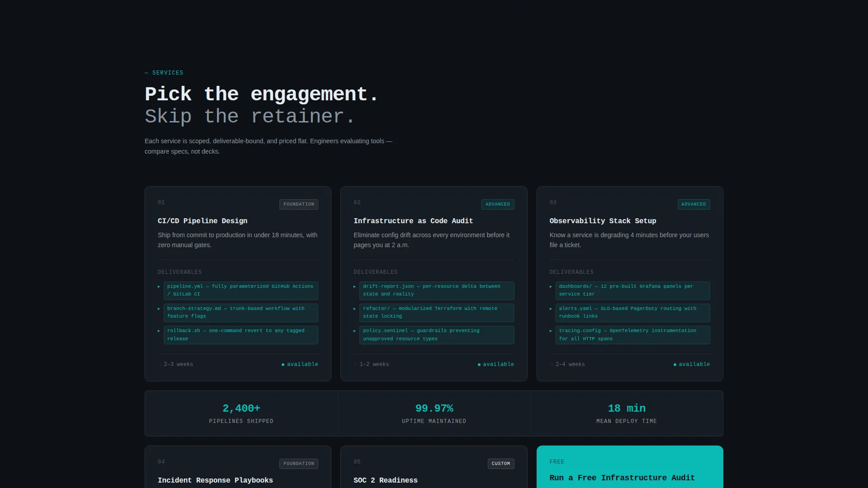Image resolution: width=868 pixels, height=488 pixels.
Task: Select the alerts.yaml PagerDuty routing deliverable
Action: tap(632, 313)
